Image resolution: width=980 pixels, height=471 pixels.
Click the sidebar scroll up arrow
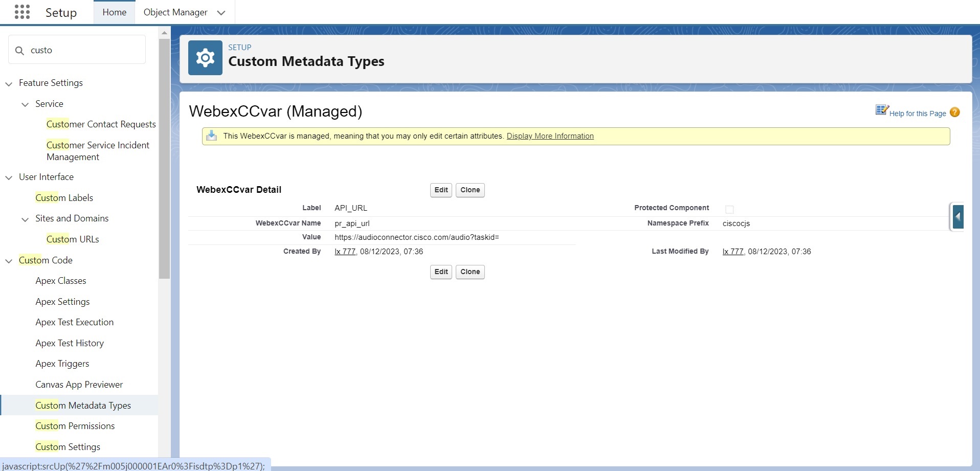pos(164,33)
